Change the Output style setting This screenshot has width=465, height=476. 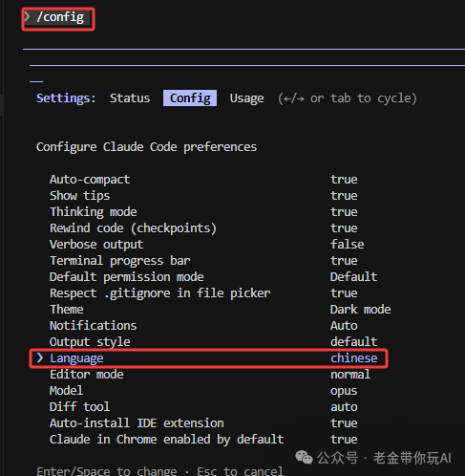pyautogui.click(x=214, y=342)
